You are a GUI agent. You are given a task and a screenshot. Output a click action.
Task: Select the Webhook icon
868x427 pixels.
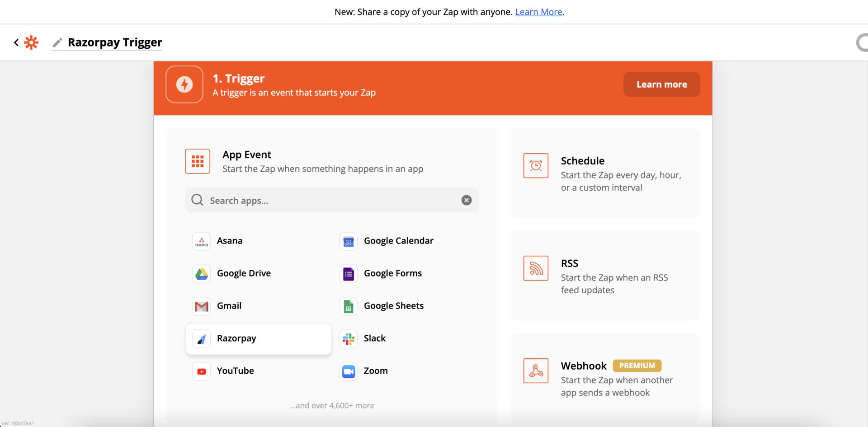(x=536, y=371)
